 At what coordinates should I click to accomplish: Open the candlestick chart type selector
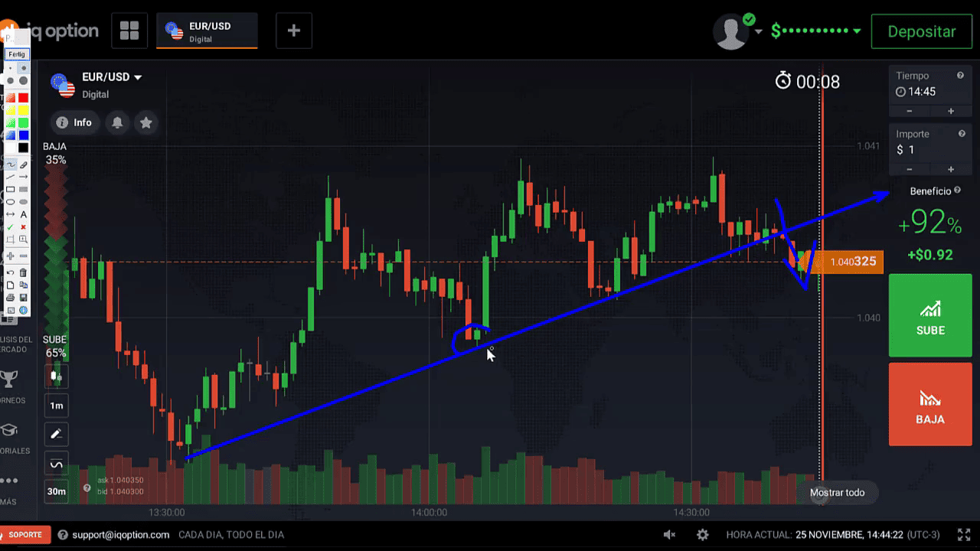point(56,376)
